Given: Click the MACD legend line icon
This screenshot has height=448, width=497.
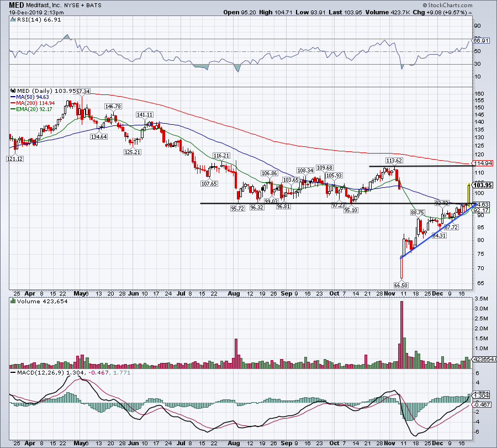Looking at the screenshot, I should (13, 372).
